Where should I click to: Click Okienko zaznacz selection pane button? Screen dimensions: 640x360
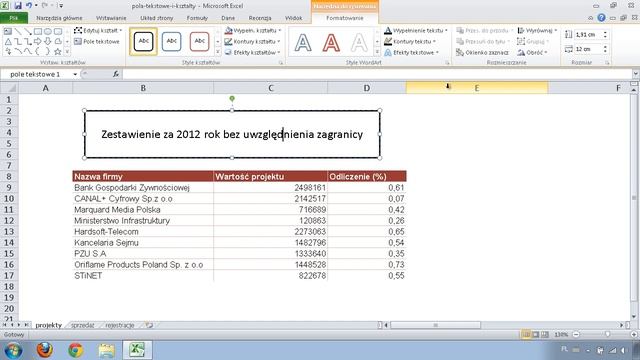[x=482, y=53]
